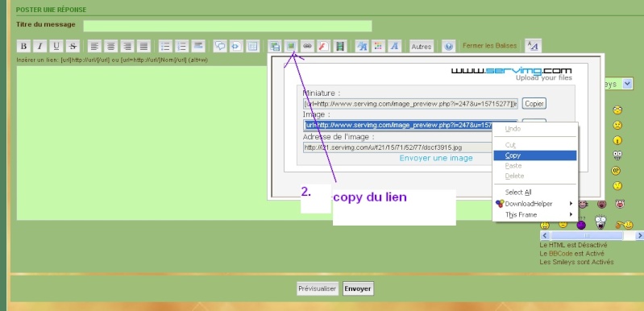Choose Select All in the context menu
This screenshot has width=644, height=311.
534,192
